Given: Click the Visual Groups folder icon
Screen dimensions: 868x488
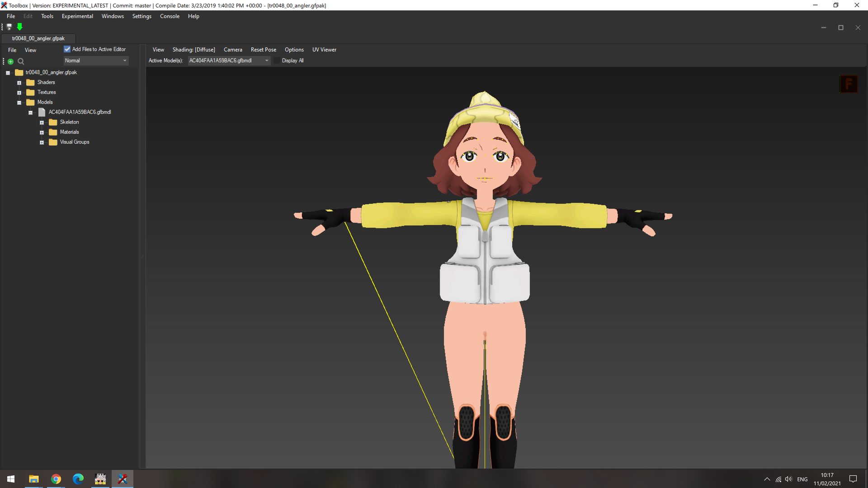Looking at the screenshot, I should (53, 142).
